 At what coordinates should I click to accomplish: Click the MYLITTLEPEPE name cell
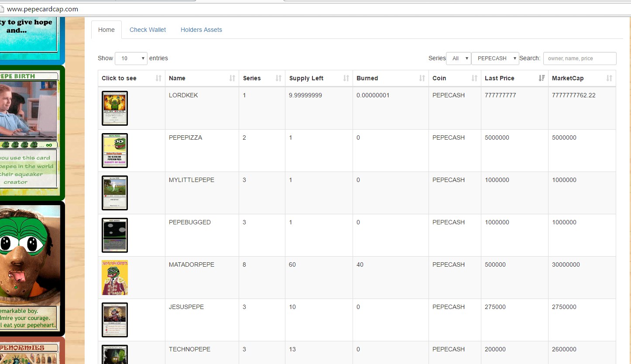202,193
